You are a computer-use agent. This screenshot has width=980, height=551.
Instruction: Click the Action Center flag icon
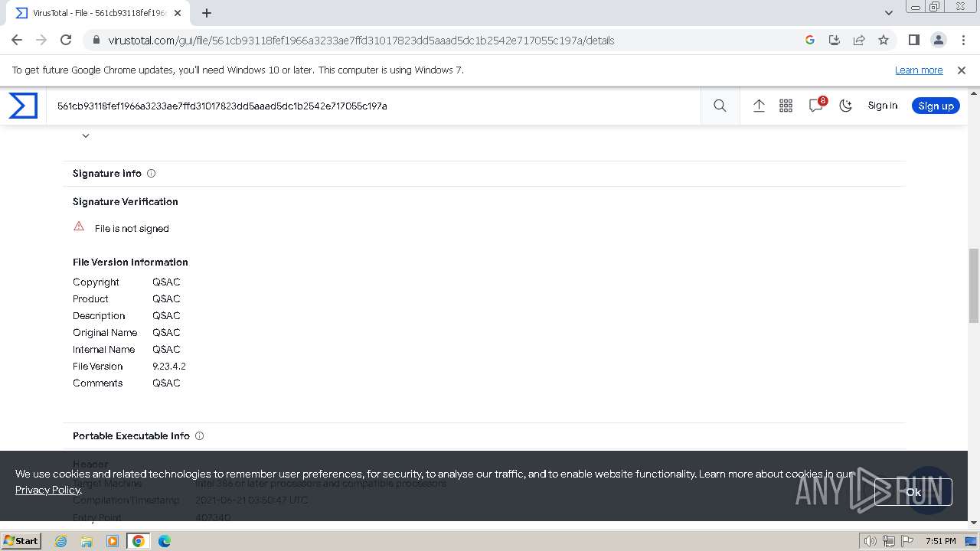(906, 541)
